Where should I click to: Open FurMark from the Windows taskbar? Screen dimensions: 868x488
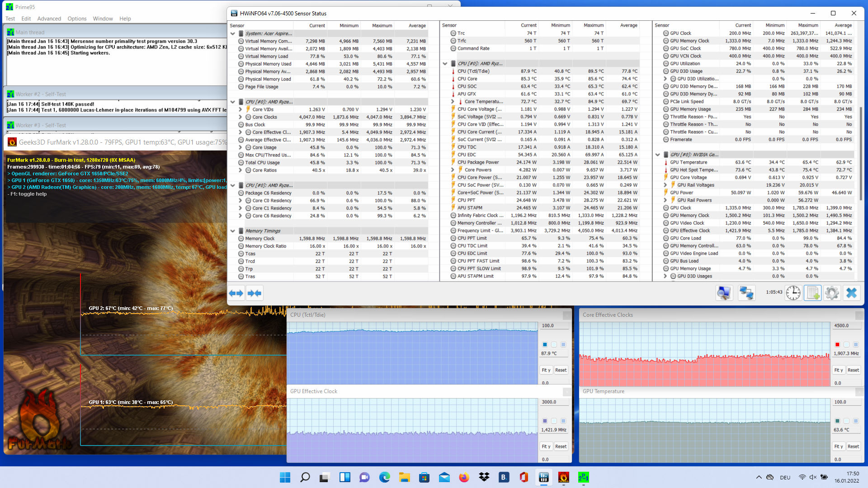563,477
